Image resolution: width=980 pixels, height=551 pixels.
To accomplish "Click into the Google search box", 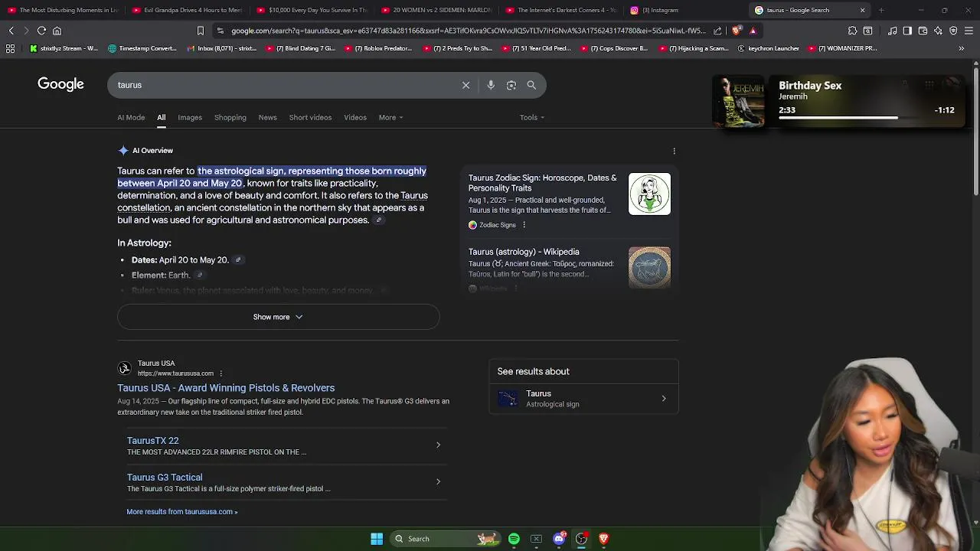I will (283, 85).
